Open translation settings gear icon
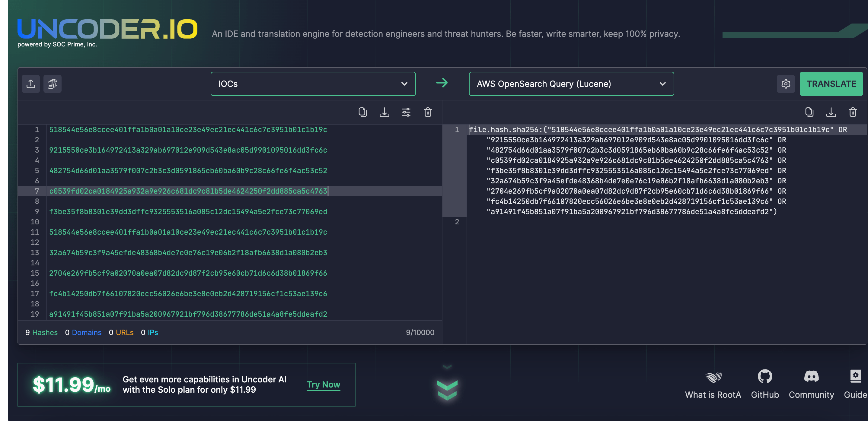Viewport: 868px width, 421px height. pyautogui.click(x=786, y=84)
